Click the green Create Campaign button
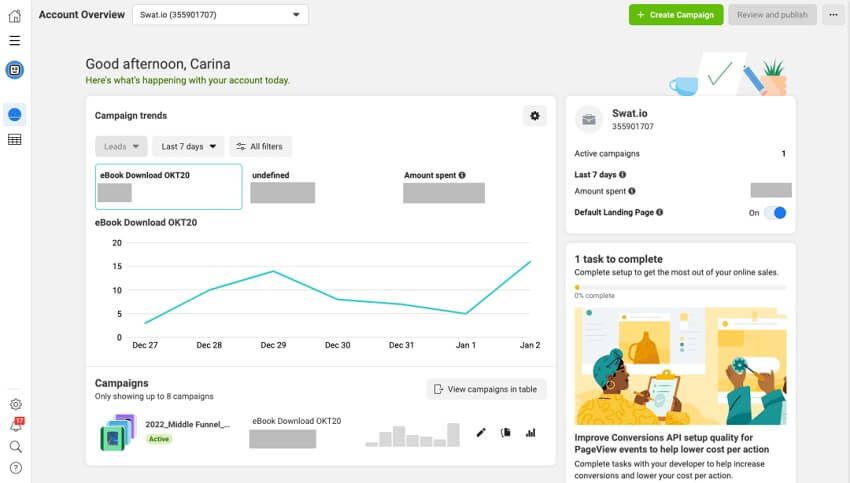This screenshot has width=850, height=483. tap(676, 15)
